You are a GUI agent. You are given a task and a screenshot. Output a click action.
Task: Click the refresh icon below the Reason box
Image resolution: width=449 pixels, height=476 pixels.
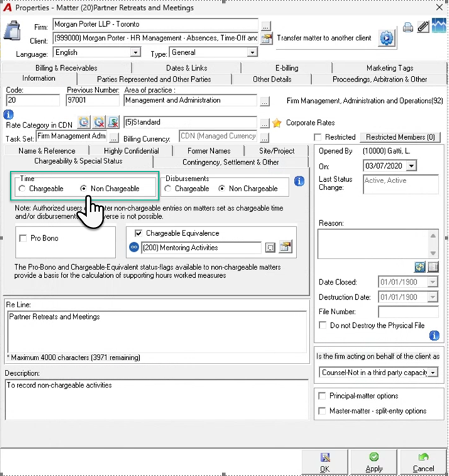coord(420,267)
